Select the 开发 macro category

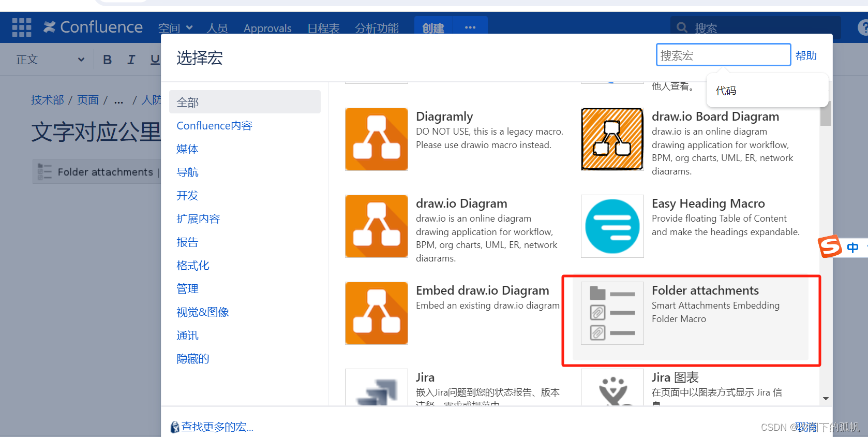click(187, 196)
